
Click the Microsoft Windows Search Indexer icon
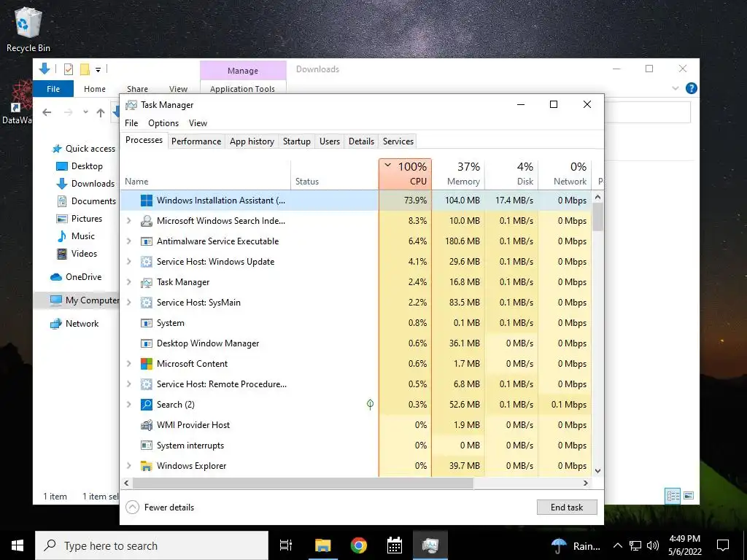(146, 221)
